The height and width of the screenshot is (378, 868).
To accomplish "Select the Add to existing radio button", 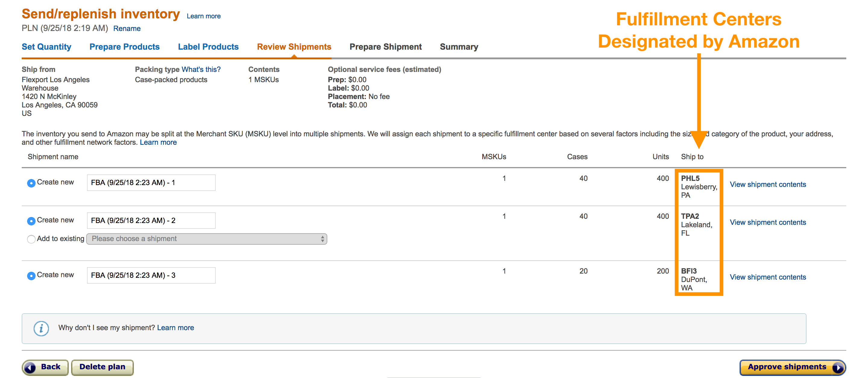I will pos(29,239).
